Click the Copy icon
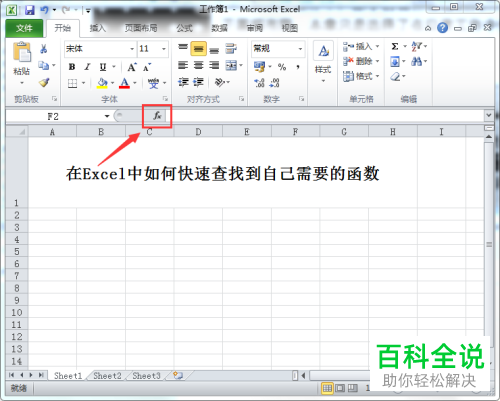This screenshot has width=500, height=401. [x=43, y=65]
